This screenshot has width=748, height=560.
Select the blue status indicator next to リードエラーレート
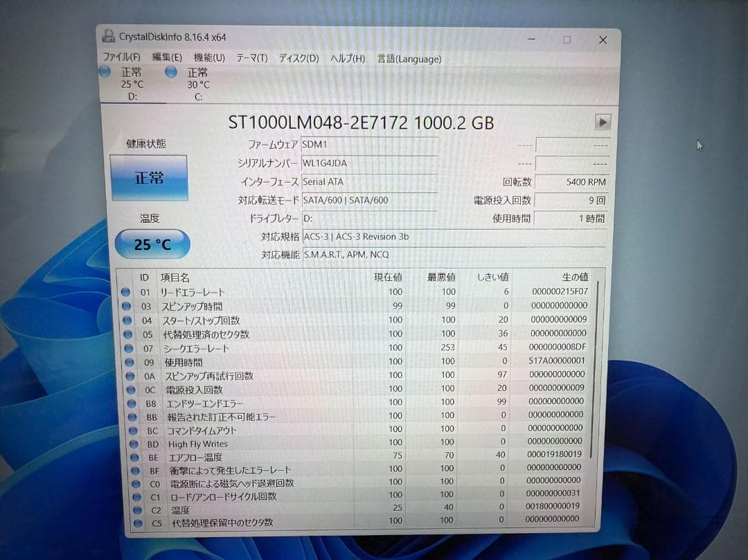(125, 292)
